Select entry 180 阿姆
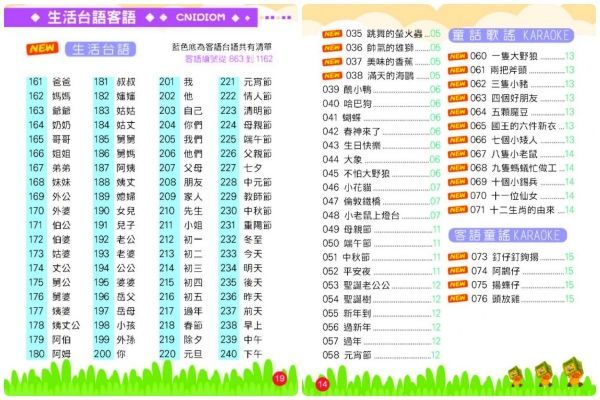This screenshot has height=400, width=600. coord(49,354)
